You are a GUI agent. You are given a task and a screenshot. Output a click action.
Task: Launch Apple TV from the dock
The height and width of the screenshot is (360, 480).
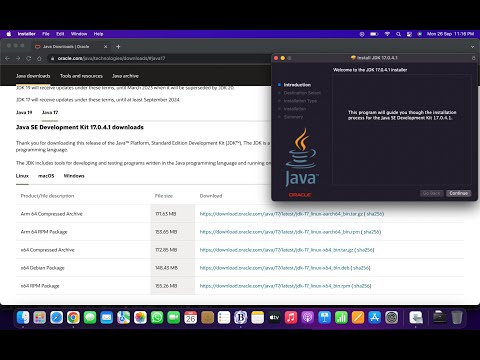click(274, 318)
